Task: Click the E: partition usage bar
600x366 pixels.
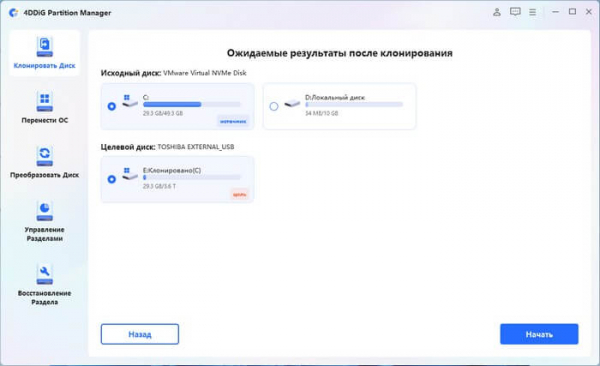Action: [192, 177]
